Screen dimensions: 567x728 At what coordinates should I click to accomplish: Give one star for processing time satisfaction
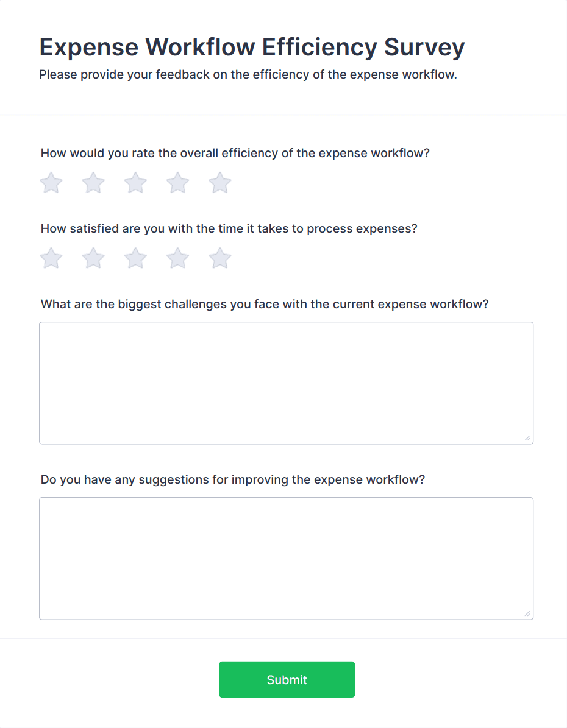(51, 258)
